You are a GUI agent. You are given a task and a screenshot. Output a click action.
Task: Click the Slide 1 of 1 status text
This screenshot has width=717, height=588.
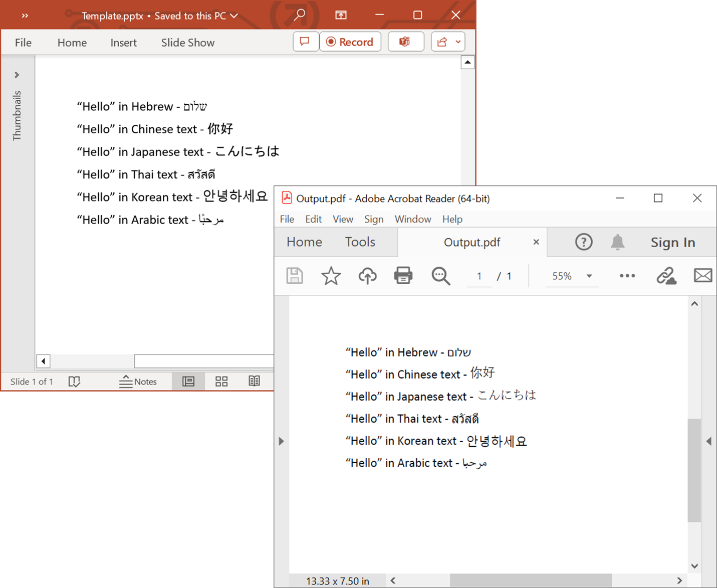[x=32, y=381]
